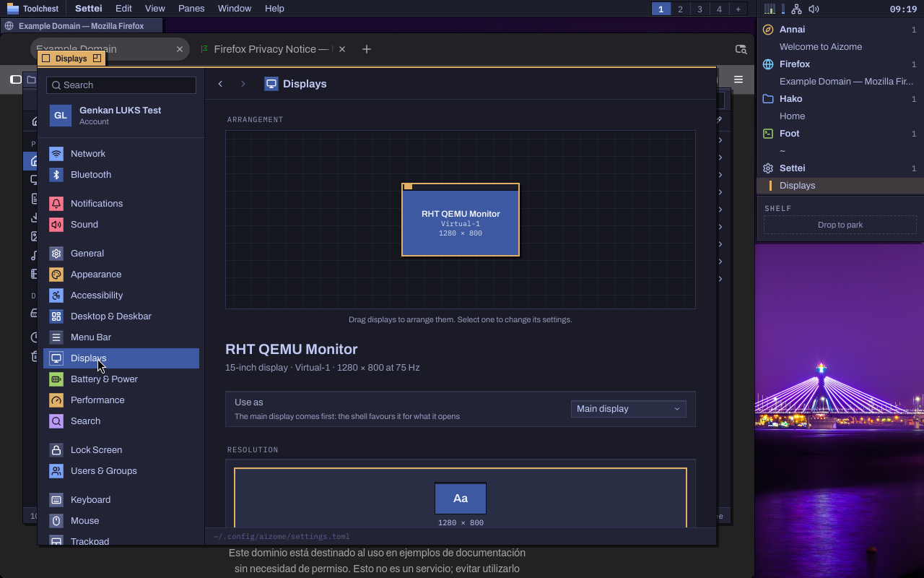Open the View menu
The width and height of the screenshot is (924, 578).
[x=154, y=9]
